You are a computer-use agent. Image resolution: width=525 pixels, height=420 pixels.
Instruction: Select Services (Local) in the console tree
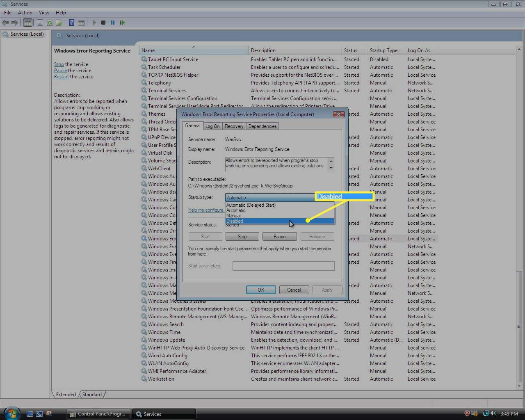pos(27,34)
